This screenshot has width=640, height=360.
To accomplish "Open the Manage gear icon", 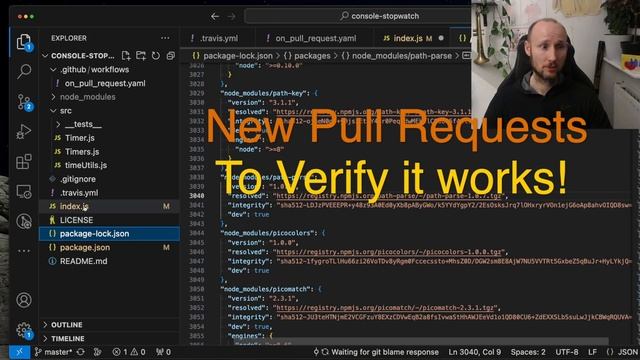I will (x=24, y=330).
